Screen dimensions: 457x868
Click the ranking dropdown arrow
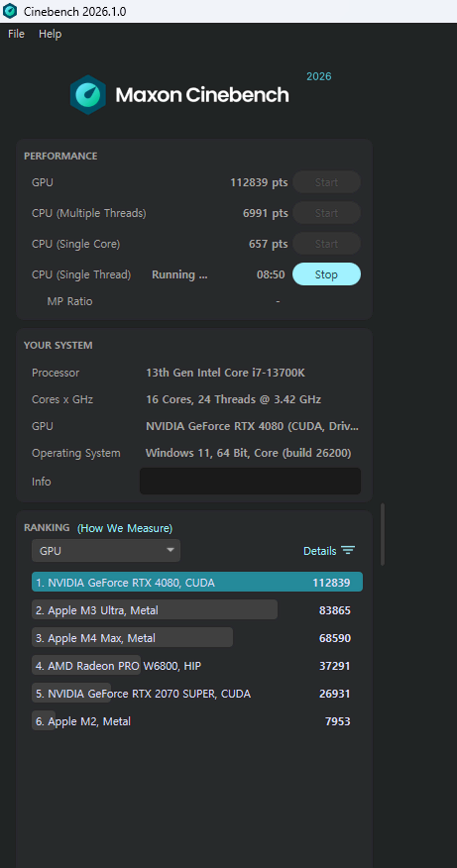(171, 550)
